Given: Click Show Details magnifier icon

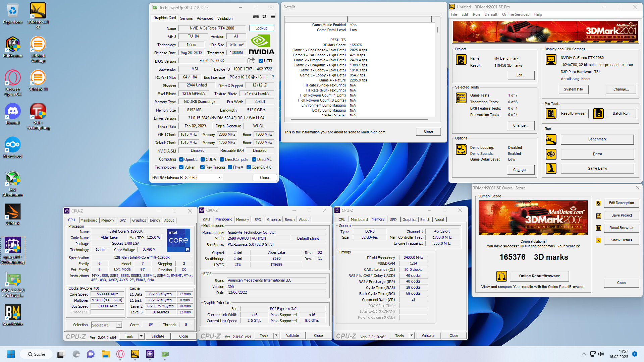Looking at the screenshot, I should tap(598, 240).
